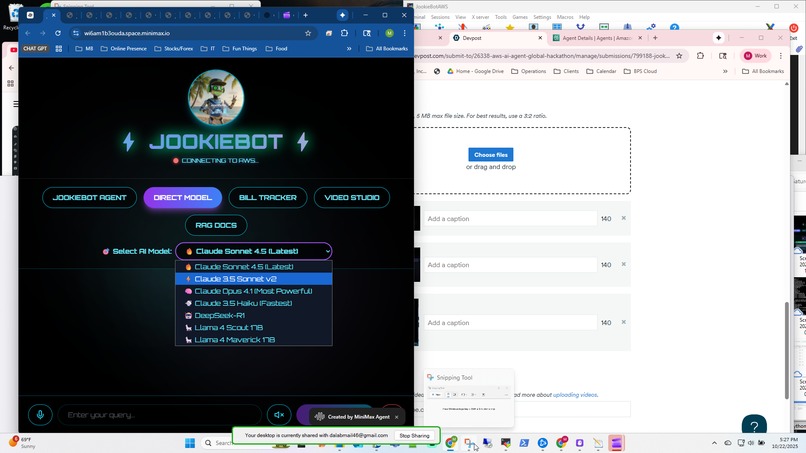Open the RAG Docs tab
The image size is (806, 453).
point(216,225)
